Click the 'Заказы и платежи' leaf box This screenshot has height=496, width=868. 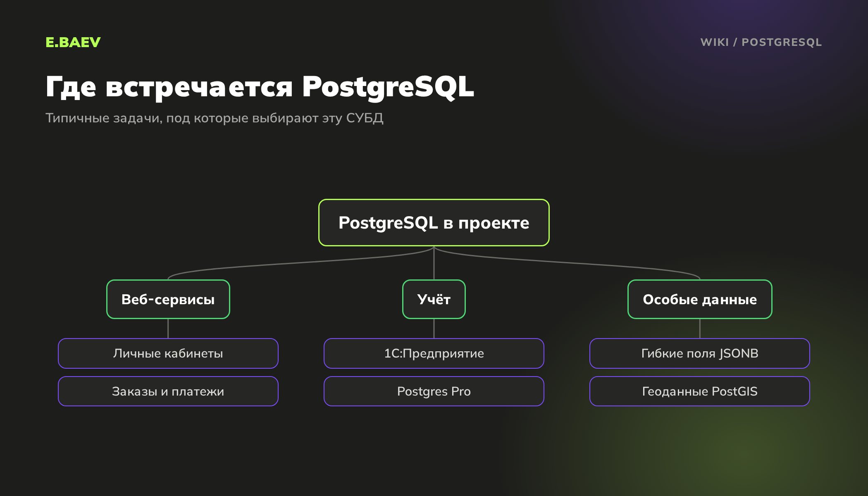pyautogui.click(x=168, y=391)
